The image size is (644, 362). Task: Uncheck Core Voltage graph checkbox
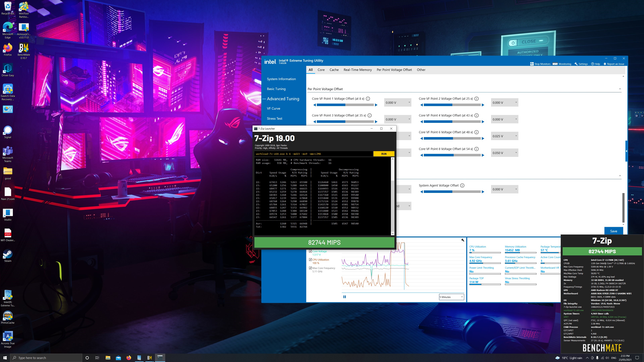point(310,251)
